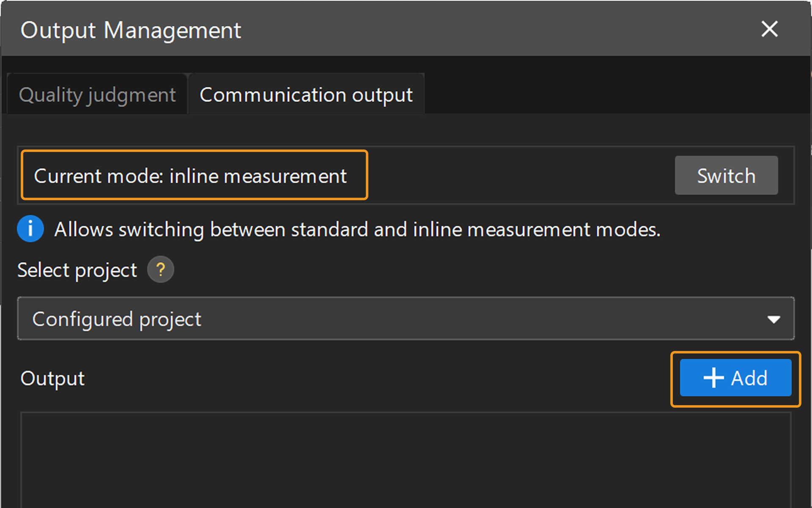Click the Switch button to change measurement mode
The width and height of the screenshot is (812, 508).
coord(726,175)
